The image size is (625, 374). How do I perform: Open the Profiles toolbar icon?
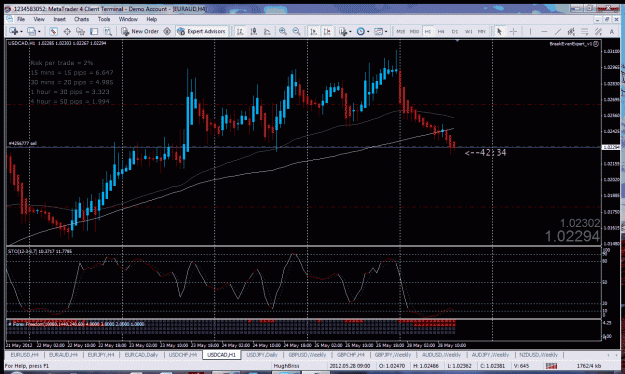click(31, 31)
